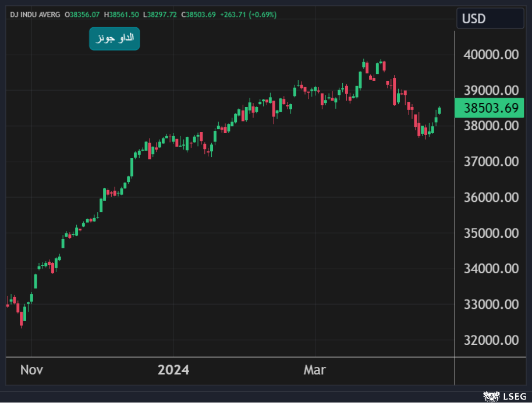Click the last green candlestick on chart
The height and width of the screenshot is (403, 532).
click(439, 110)
